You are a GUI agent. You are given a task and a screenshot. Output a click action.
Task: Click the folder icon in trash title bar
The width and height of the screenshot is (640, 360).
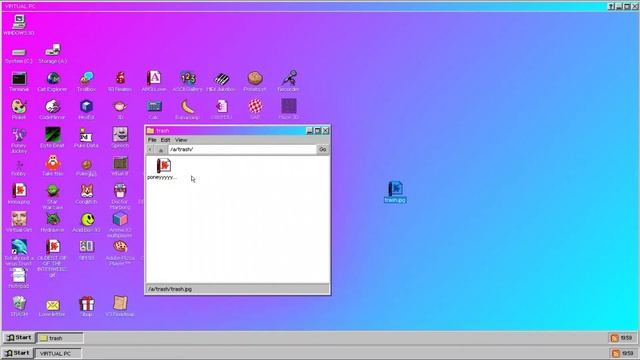(x=150, y=131)
